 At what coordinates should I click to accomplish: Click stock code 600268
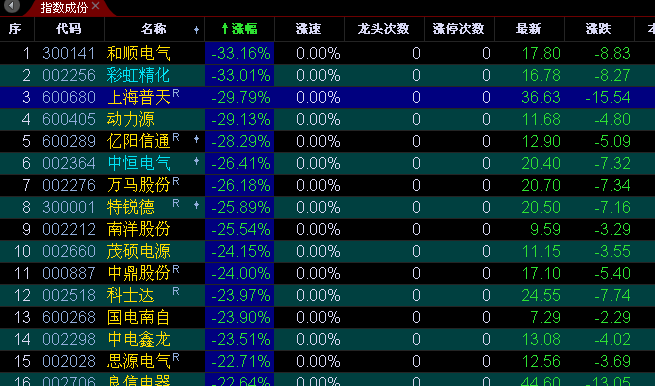(x=69, y=317)
